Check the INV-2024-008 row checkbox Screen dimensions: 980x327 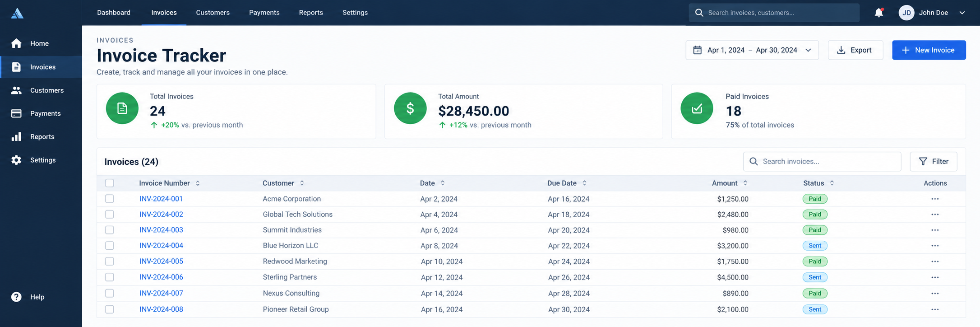[110, 309]
